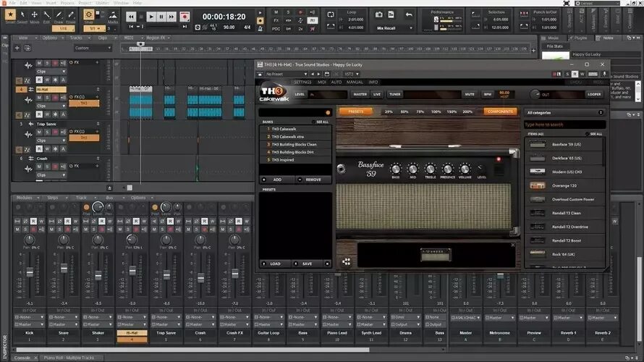This screenshot has height=362, width=644.
Task: Click ADD bank button
Action: [x=277, y=180]
